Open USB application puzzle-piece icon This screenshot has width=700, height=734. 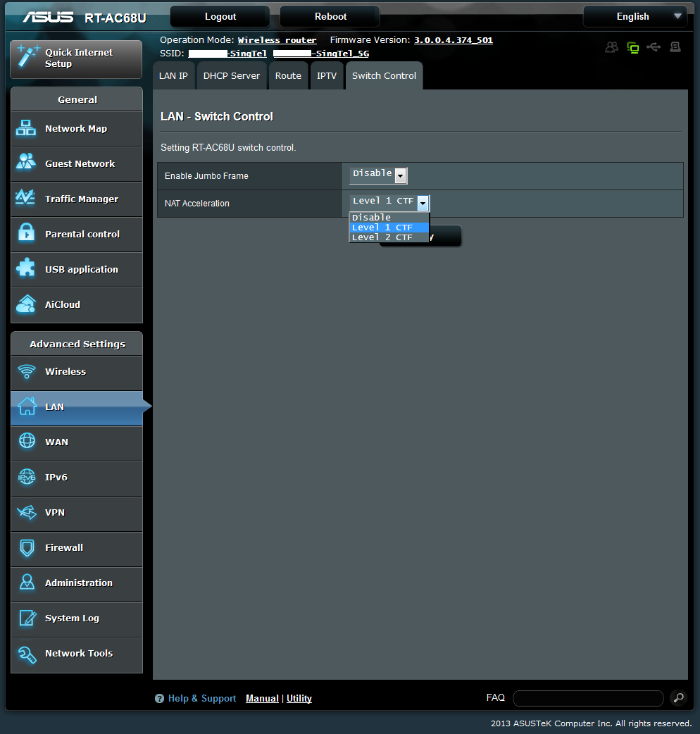click(x=26, y=268)
